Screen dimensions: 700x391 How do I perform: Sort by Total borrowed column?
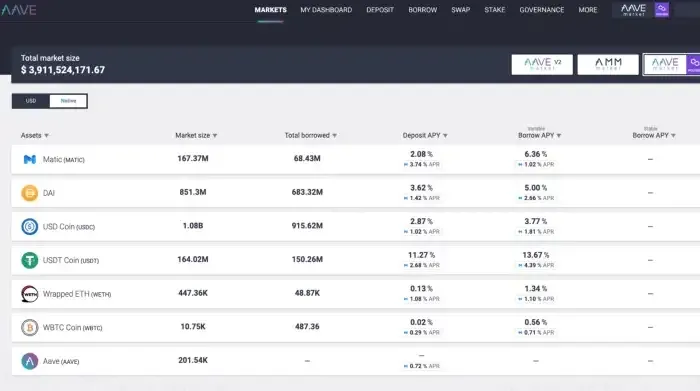311,135
